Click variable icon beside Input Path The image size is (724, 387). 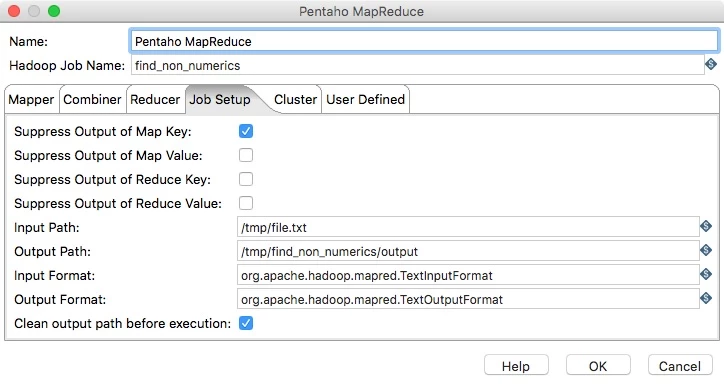click(706, 226)
